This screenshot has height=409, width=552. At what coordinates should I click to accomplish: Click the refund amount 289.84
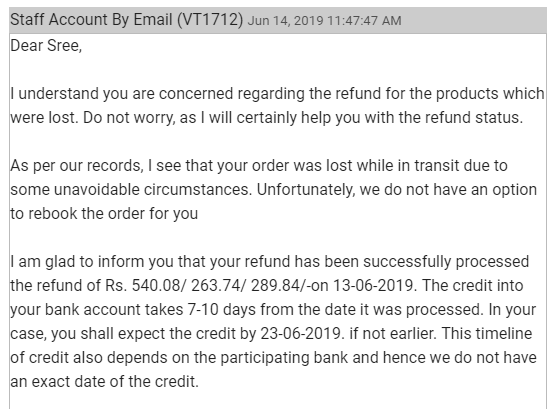[275, 286]
